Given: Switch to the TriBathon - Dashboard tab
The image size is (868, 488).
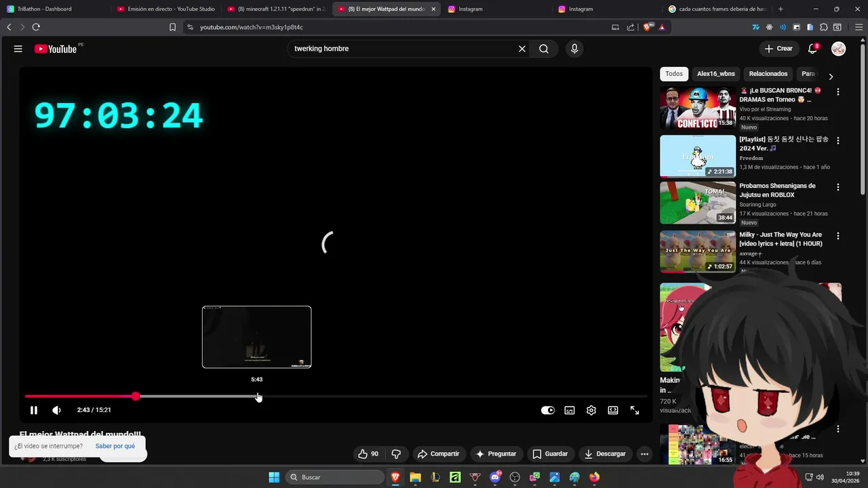Looking at the screenshot, I should pos(54,9).
